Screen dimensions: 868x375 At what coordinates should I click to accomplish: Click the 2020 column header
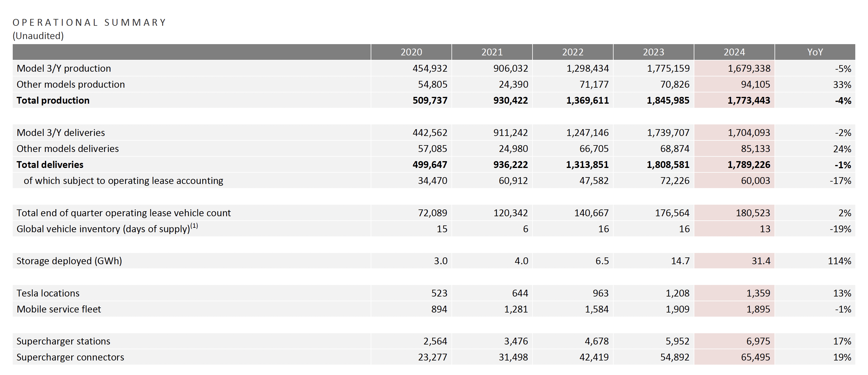(x=411, y=52)
